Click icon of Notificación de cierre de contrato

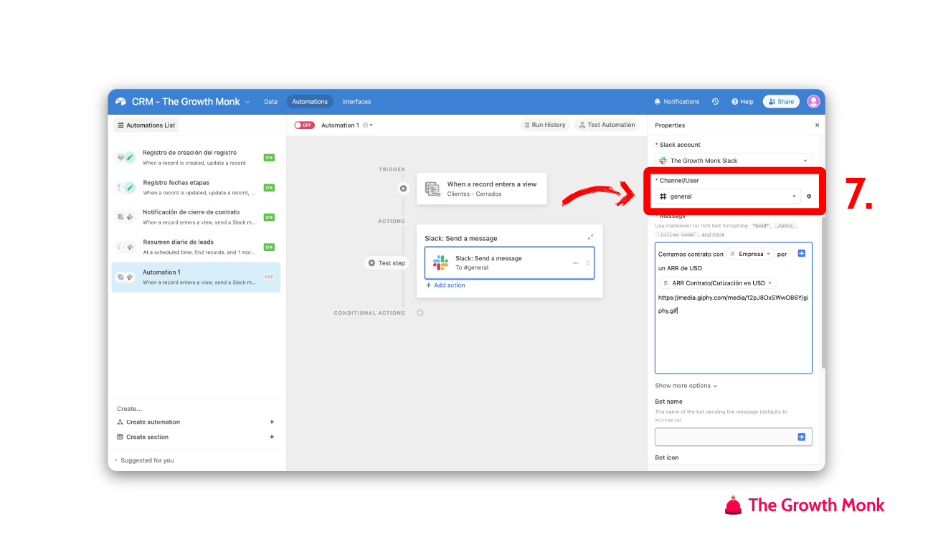(x=125, y=217)
